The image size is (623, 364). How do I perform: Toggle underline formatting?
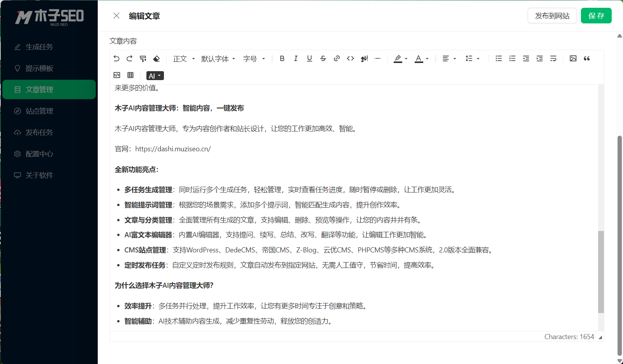[x=310, y=58]
